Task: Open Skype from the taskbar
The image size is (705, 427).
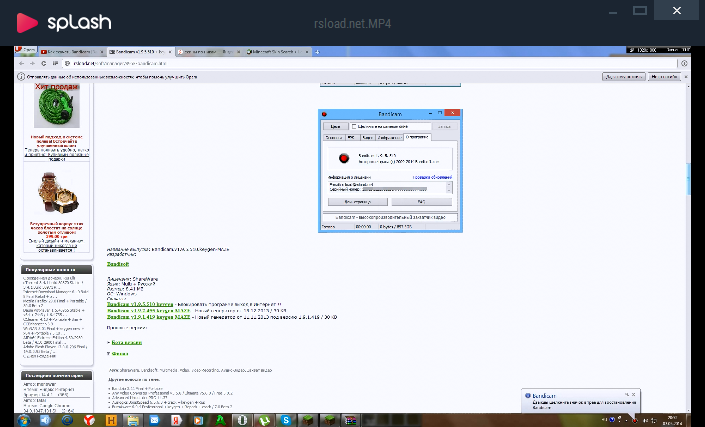Action: pos(286,420)
